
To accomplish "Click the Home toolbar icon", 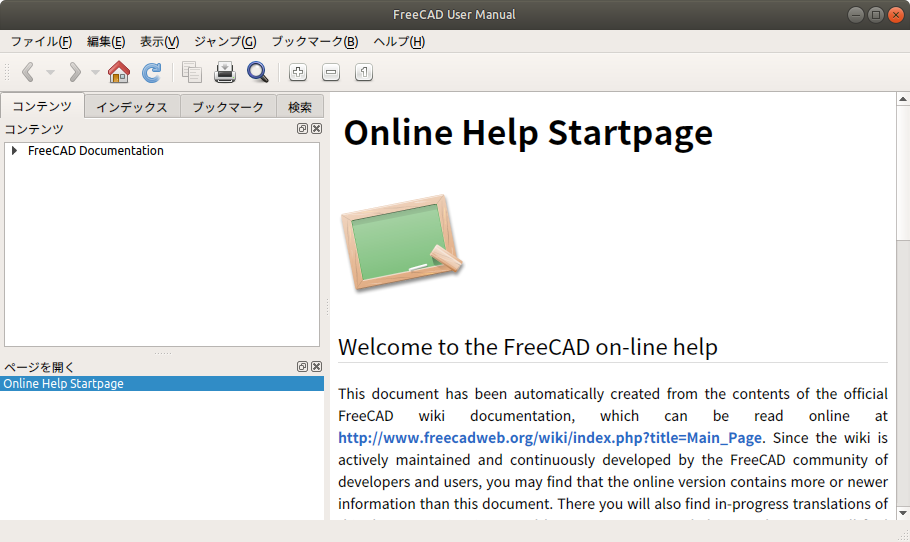I will coord(119,72).
